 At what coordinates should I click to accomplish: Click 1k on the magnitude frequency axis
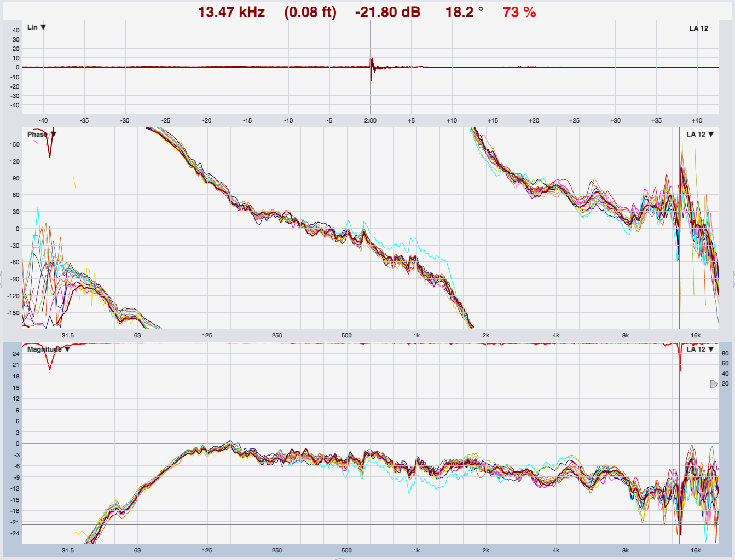[x=416, y=550]
